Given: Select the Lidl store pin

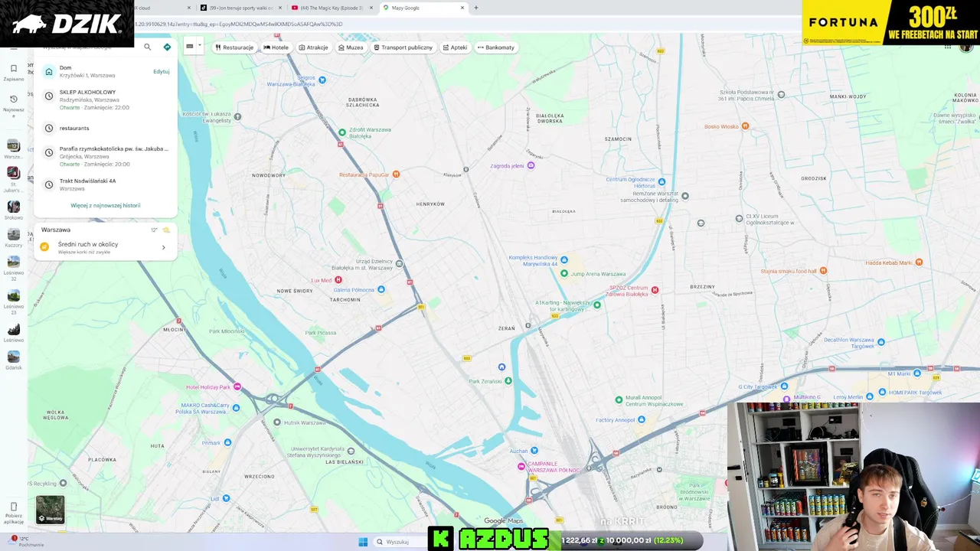Looking at the screenshot, I should click(226, 498).
